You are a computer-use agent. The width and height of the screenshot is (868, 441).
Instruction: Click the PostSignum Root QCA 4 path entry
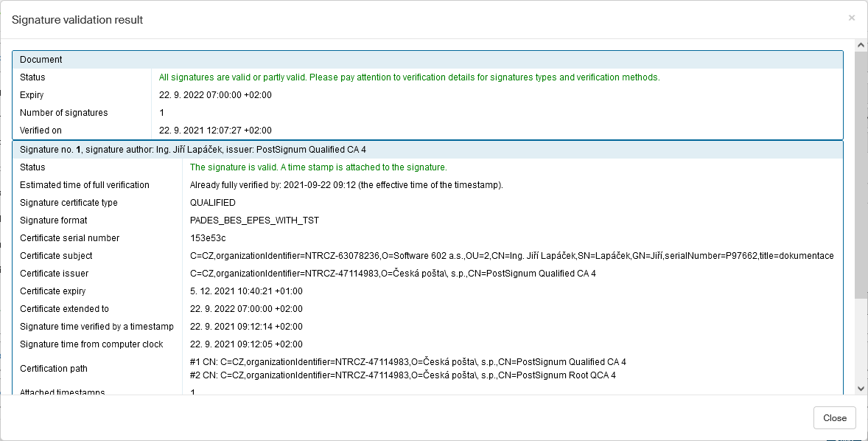402,375
